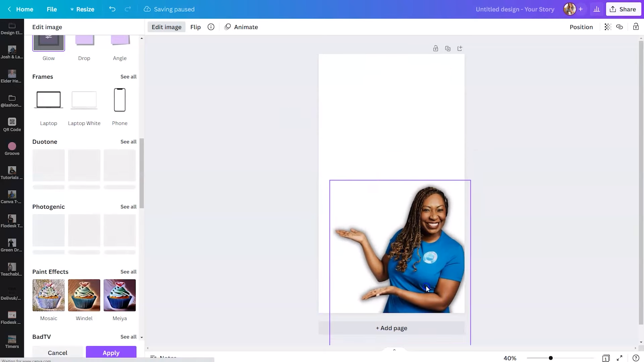Viewport: 644px width, 362px height.
Task: Open the transparency checkerboard icon
Action: tap(608, 27)
